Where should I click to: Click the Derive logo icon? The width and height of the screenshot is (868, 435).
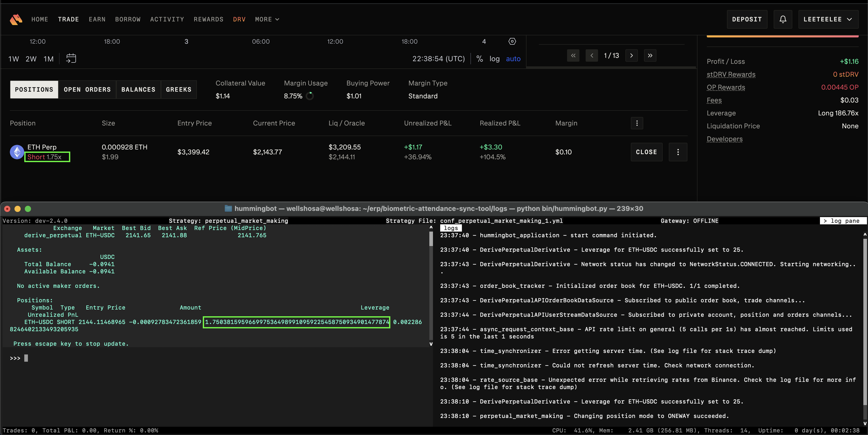point(16,19)
